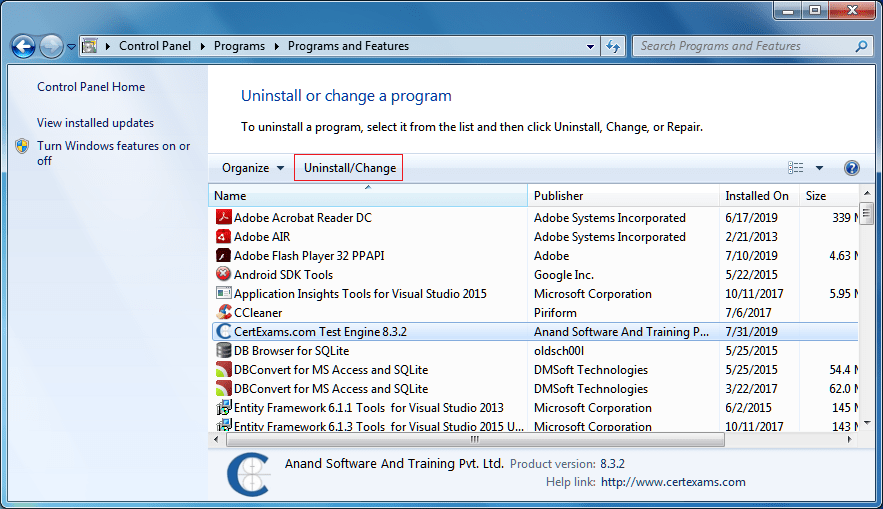Click the Application Insights Tools icon
The width and height of the screenshot is (883, 509).
[224, 293]
